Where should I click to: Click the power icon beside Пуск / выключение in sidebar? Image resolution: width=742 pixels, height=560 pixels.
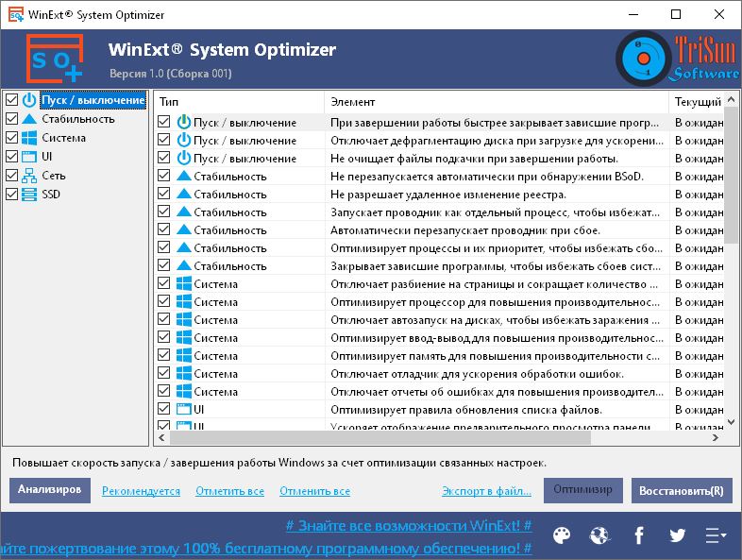(29, 100)
